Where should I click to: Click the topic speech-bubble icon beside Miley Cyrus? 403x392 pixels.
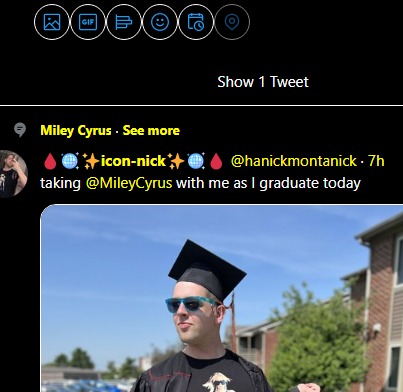click(20, 130)
